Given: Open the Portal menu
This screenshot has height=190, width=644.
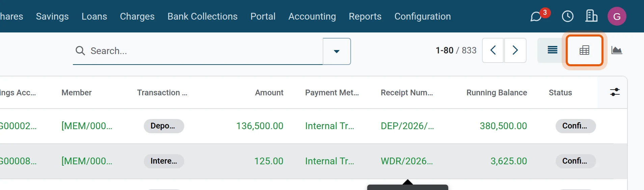Looking at the screenshot, I should point(263,16).
